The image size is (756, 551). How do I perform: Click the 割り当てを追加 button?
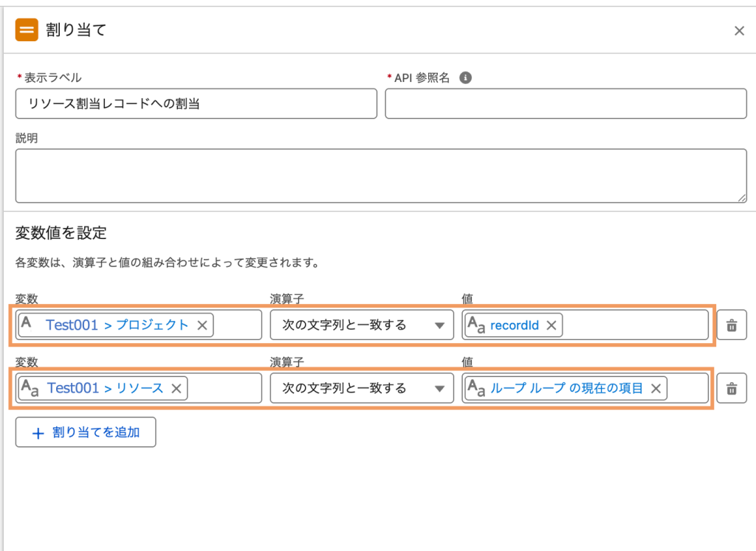(86, 433)
